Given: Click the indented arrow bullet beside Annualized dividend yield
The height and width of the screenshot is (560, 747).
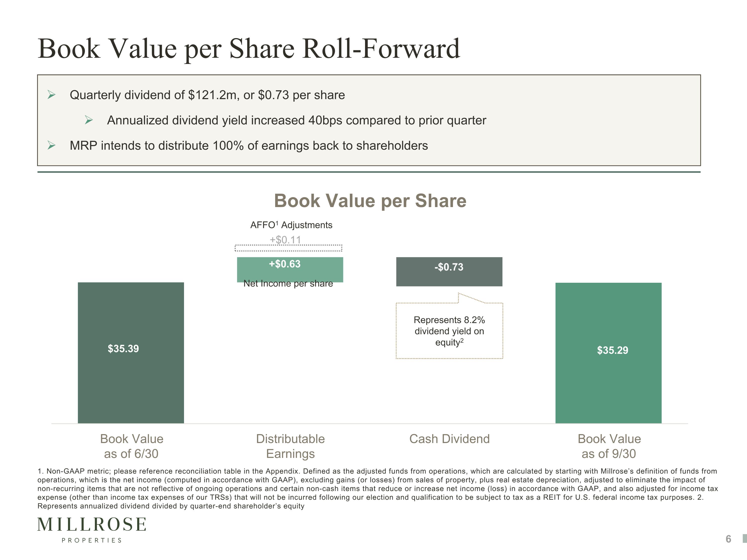Looking at the screenshot, I should (89, 120).
